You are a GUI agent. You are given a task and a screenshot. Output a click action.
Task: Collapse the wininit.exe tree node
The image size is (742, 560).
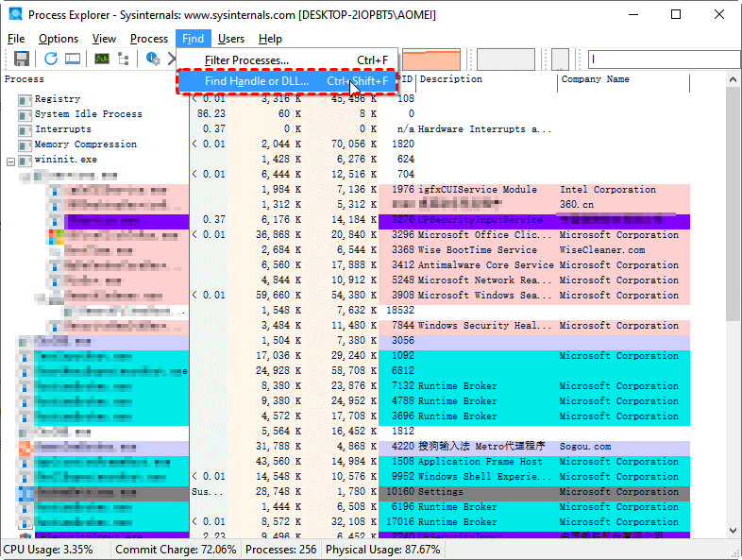pos(10,161)
